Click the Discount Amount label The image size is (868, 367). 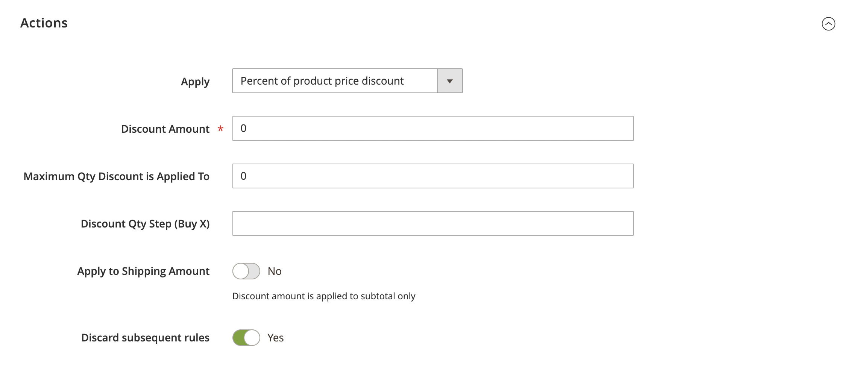click(x=165, y=129)
